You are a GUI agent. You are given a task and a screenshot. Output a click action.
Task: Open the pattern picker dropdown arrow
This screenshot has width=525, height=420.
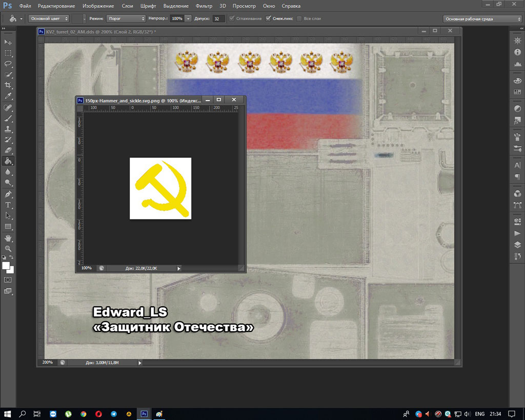click(x=85, y=19)
